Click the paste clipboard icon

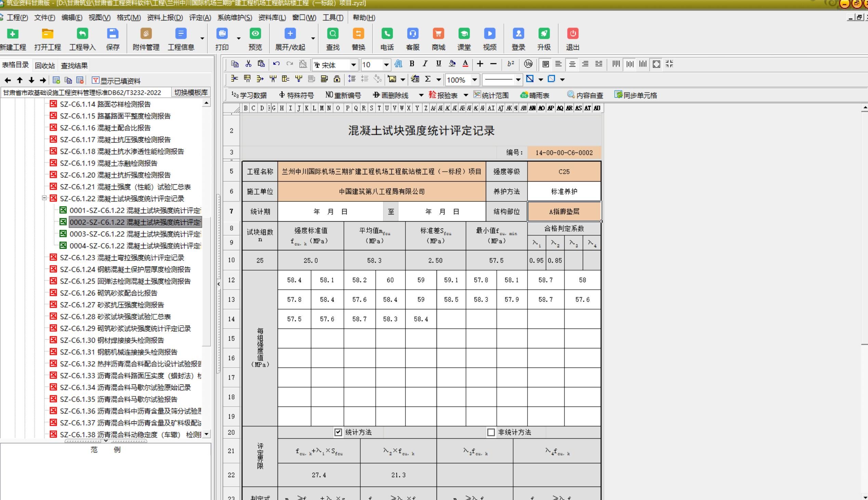[261, 64]
